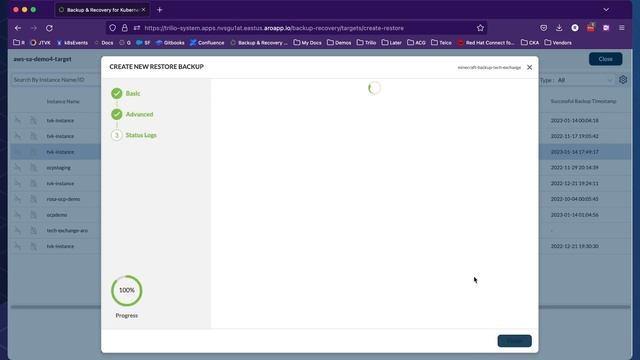The width and height of the screenshot is (640, 360).
Task: Click the account avatar icon
Action: pyautogui.click(x=575, y=28)
